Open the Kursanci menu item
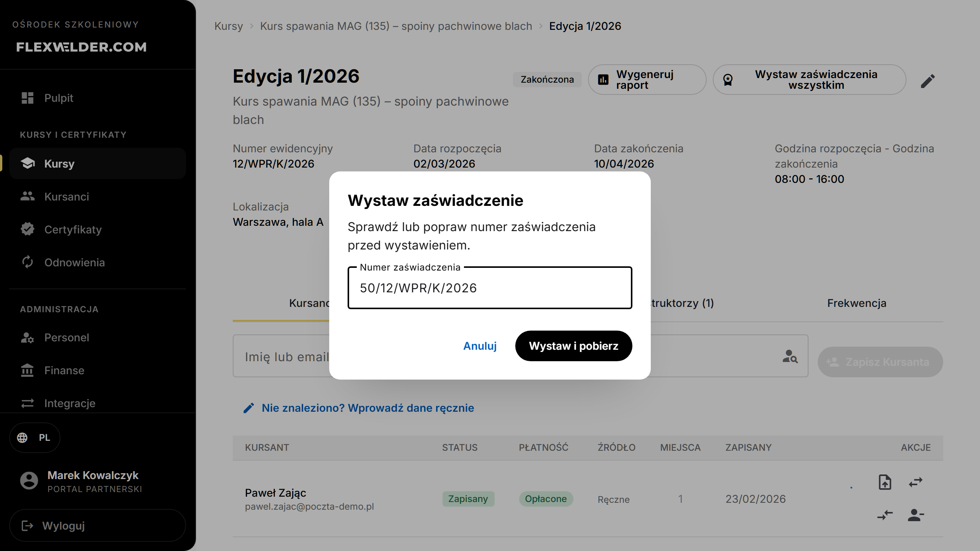This screenshot has height=551, width=980. click(x=98, y=196)
